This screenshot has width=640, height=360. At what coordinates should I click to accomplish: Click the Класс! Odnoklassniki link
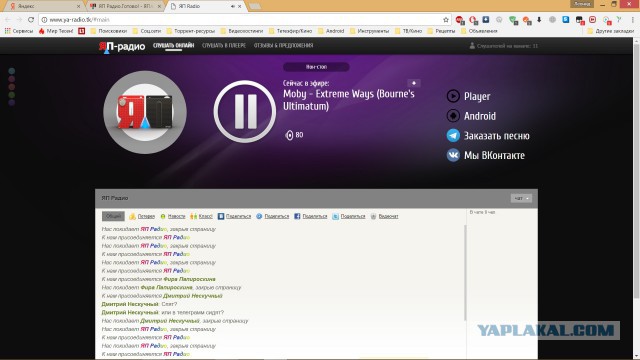point(202,216)
